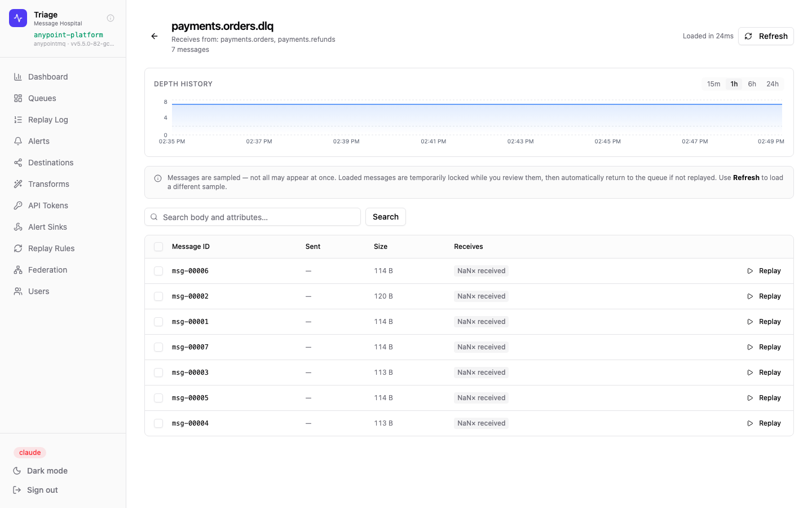
Task: Click the NaN× received badge for msg-00001
Action: click(481, 322)
